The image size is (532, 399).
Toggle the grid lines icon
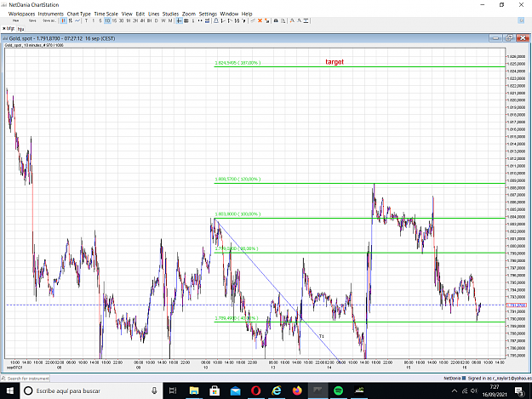[x=186, y=20]
